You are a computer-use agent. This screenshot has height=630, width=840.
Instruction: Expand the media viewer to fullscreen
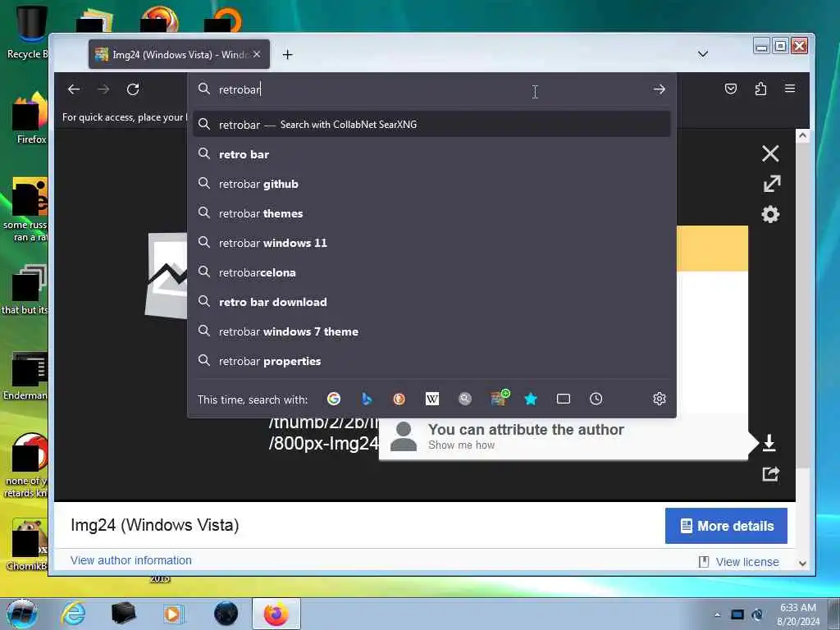click(x=771, y=184)
